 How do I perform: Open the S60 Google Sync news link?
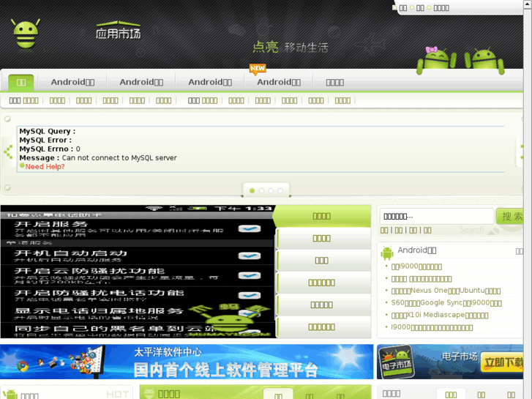point(446,303)
